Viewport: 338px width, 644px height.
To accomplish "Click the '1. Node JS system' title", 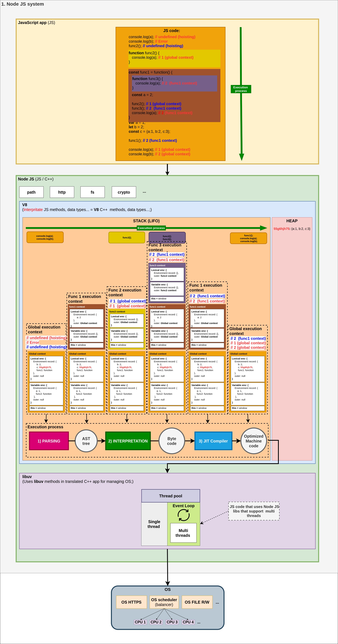I will (x=23, y=4).
